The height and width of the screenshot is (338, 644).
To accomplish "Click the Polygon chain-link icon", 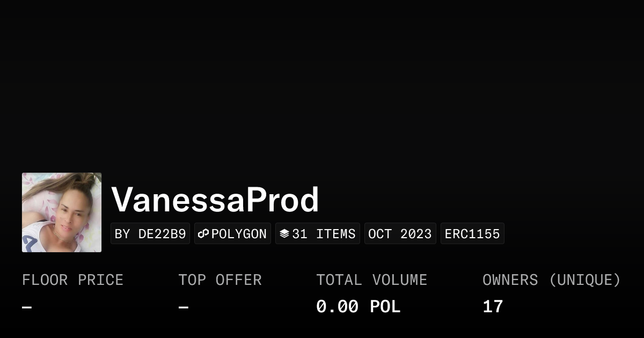I will click(x=203, y=234).
